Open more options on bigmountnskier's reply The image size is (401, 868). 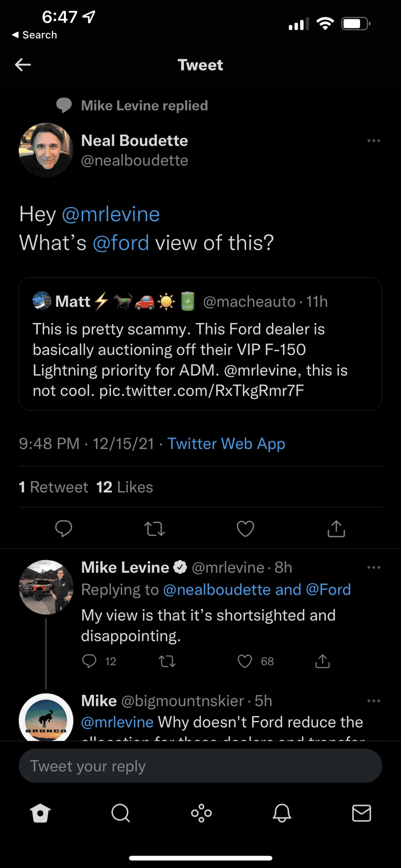374,701
